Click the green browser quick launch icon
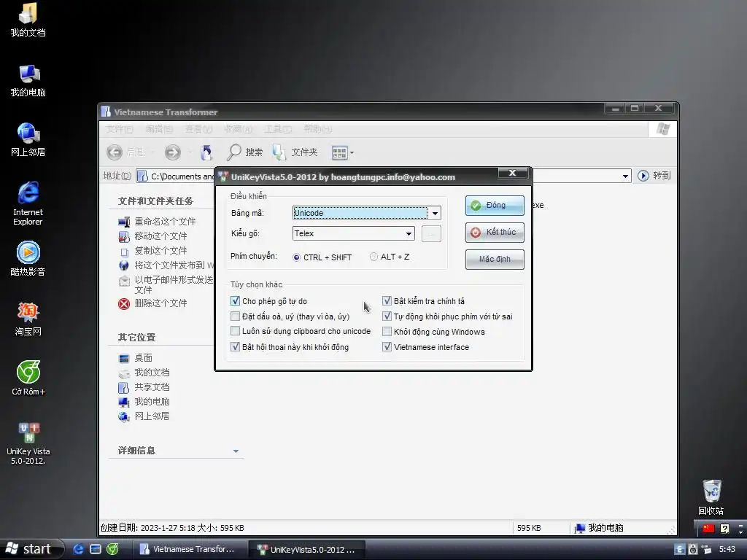This screenshot has width=747, height=560. (112, 549)
